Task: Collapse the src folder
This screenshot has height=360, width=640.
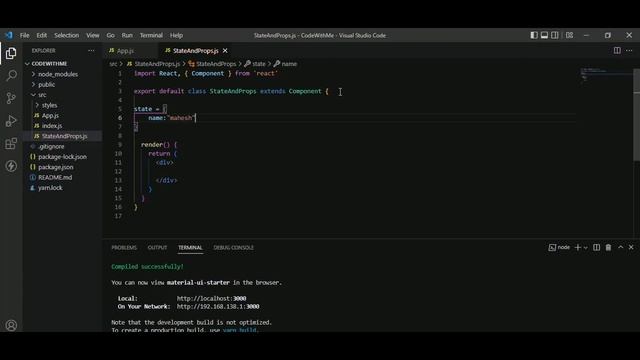Action: pyautogui.click(x=42, y=95)
